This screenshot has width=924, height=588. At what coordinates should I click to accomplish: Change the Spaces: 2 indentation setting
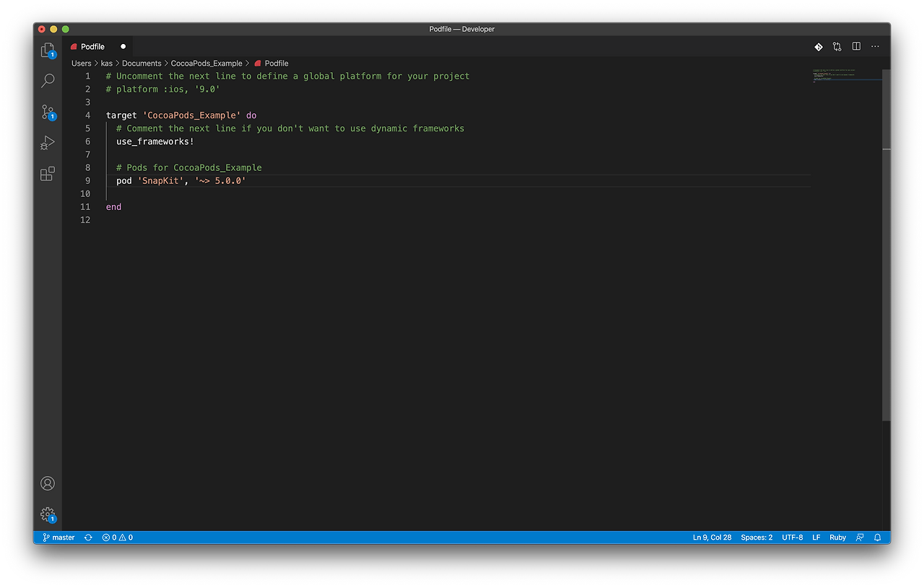point(757,537)
